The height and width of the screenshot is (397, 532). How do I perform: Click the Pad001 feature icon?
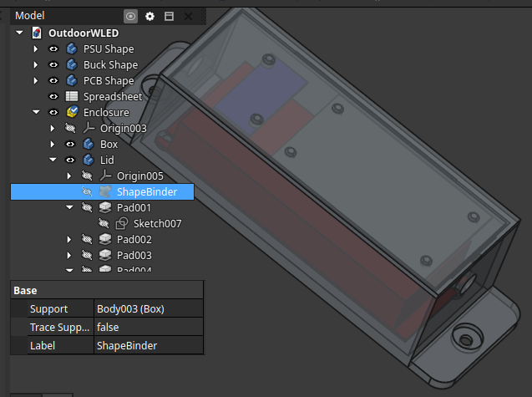click(x=105, y=207)
